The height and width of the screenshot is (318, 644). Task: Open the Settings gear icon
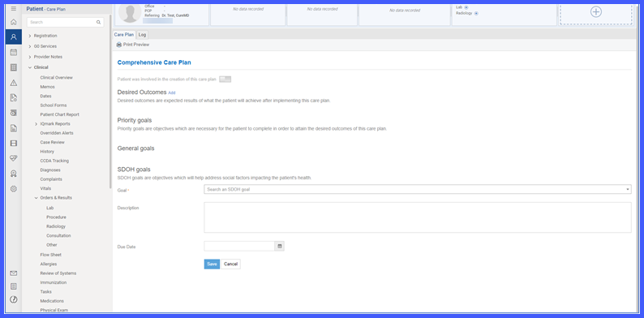point(14,188)
